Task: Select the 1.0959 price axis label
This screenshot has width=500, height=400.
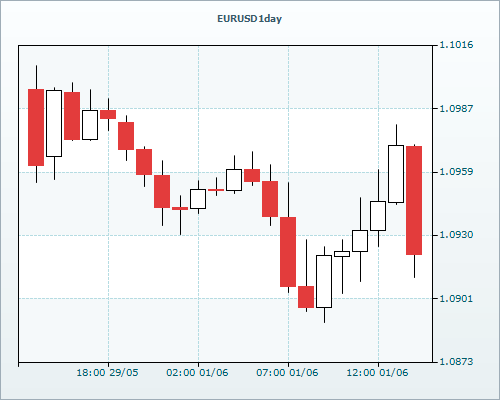Action: (456, 172)
